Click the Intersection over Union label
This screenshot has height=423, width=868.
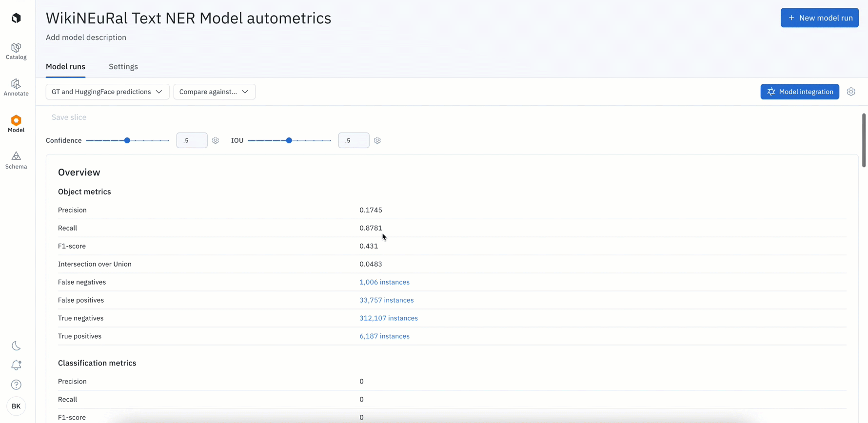click(95, 264)
